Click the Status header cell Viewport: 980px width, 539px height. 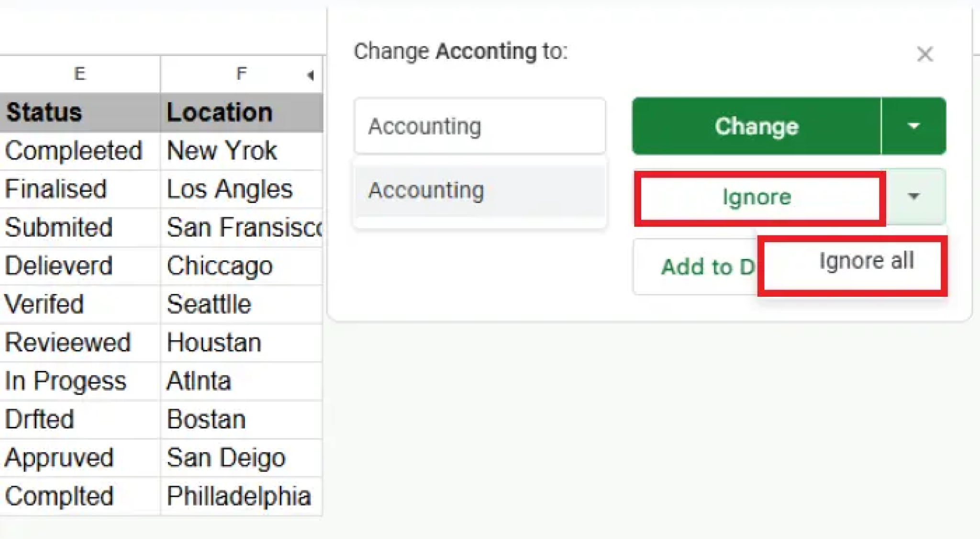click(79, 112)
